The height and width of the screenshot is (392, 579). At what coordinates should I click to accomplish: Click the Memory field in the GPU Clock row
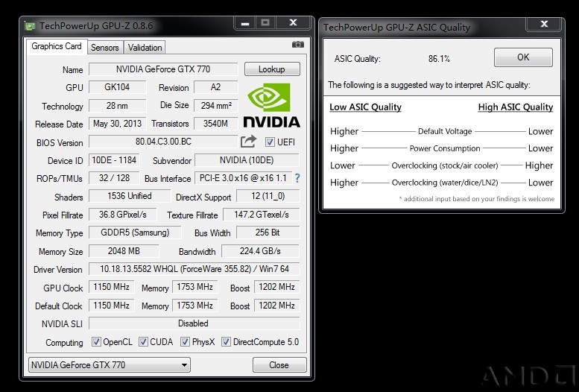coord(194,287)
